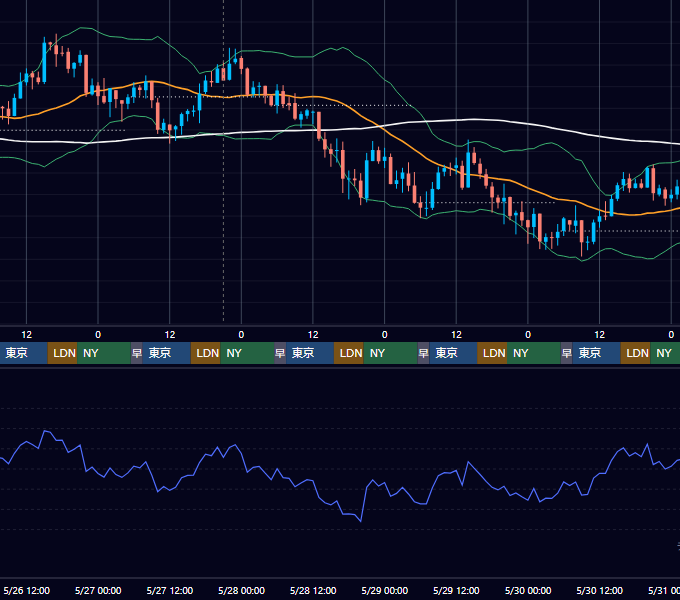Select the 5/30 12:00 date label
The width and height of the screenshot is (680, 600).
pos(599,590)
